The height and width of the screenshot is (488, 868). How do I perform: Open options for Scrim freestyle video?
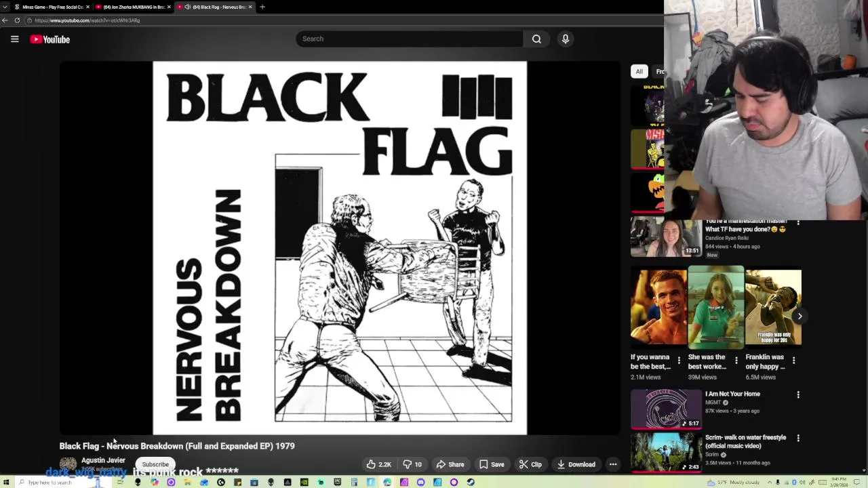click(798, 438)
